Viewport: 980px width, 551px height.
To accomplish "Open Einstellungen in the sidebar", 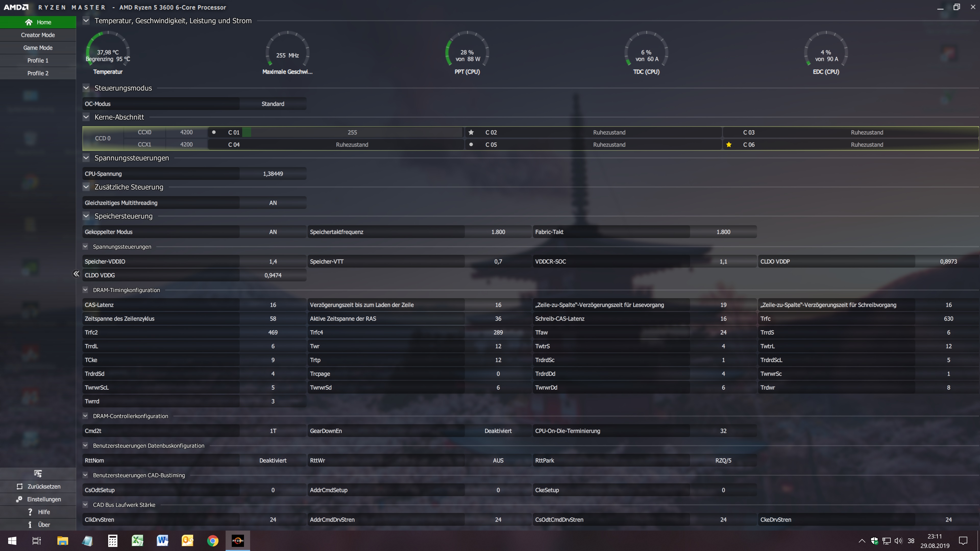I will [39, 499].
